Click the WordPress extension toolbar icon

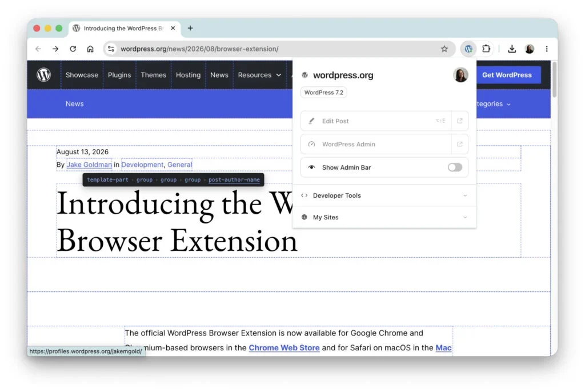tap(468, 49)
